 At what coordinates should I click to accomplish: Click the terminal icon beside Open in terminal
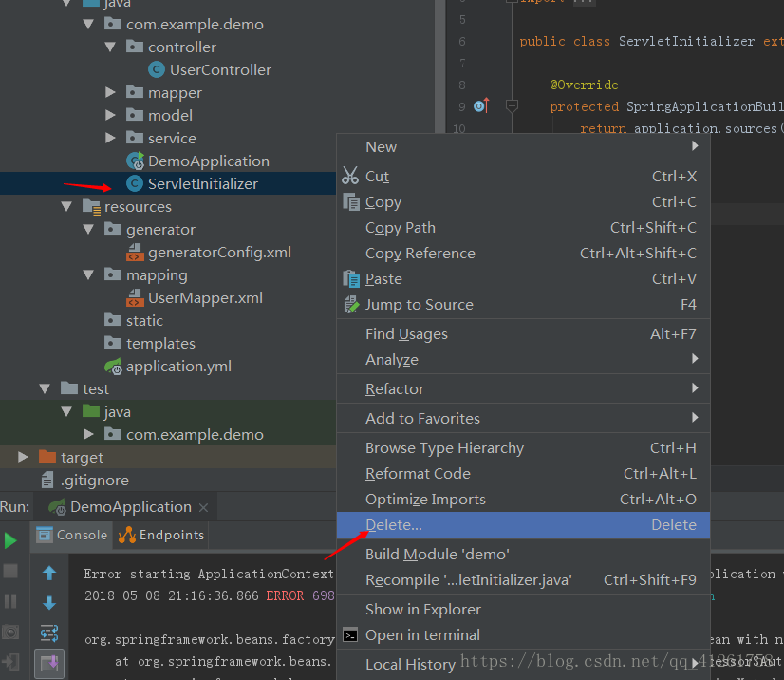coord(350,635)
